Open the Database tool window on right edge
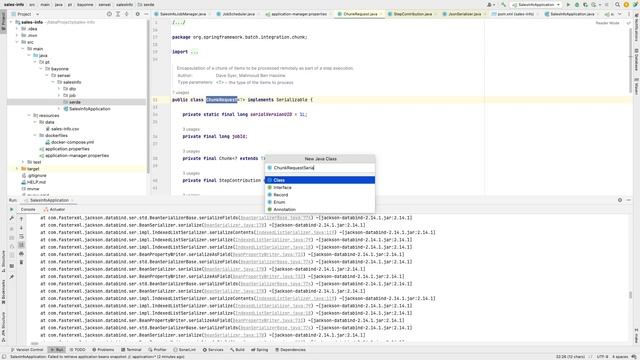This screenshot has width=640, height=360. click(636, 60)
